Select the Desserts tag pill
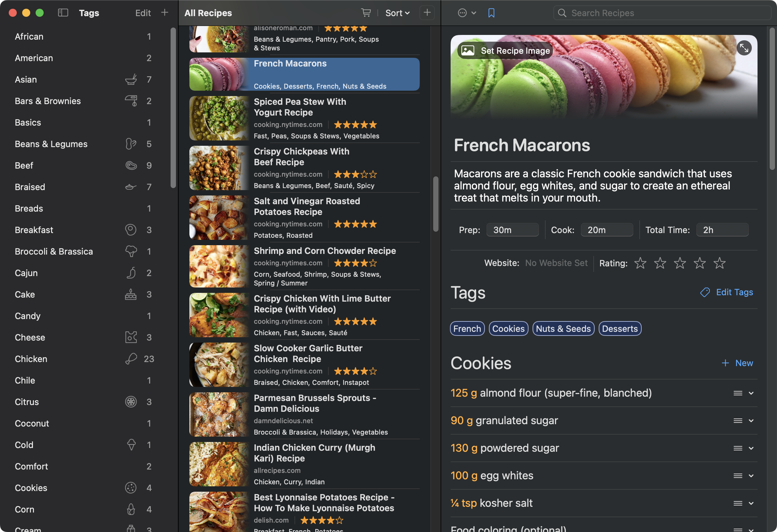The width and height of the screenshot is (777, 532). point(620,328)
